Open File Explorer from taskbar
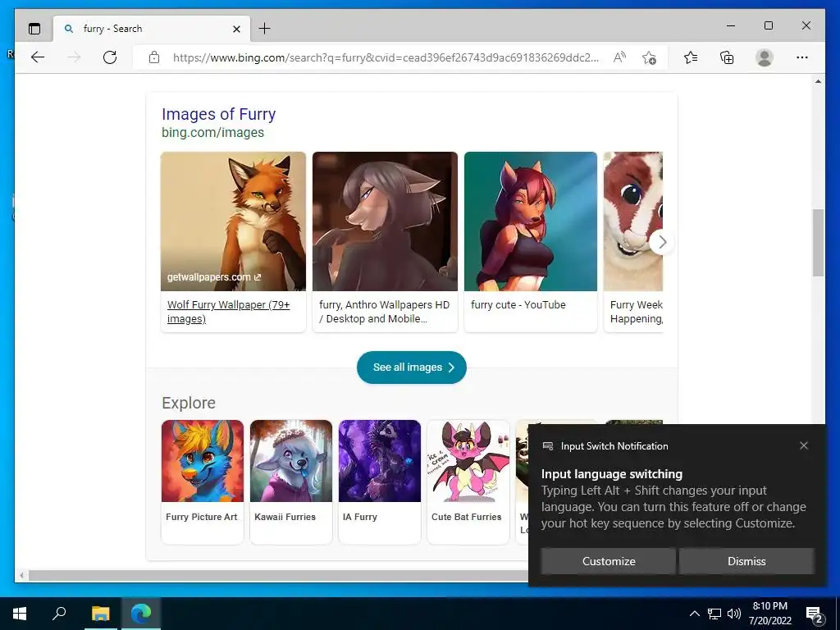 point(100,614)
